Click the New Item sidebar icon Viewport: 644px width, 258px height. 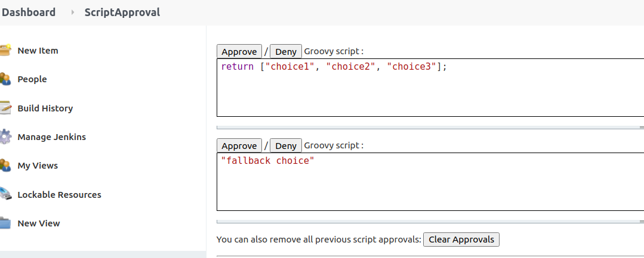[x=5, y=51]
